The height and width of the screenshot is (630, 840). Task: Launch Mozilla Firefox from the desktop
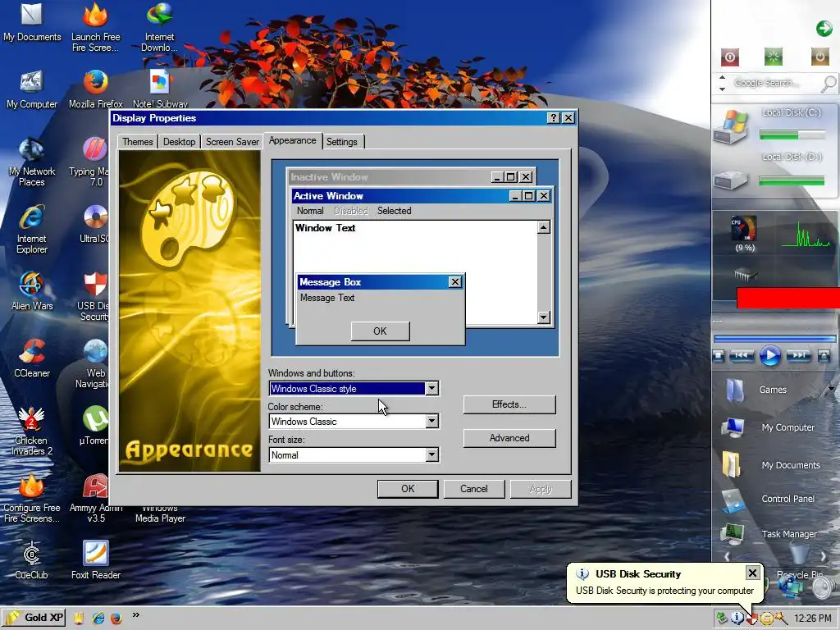click(x=96, y=90)
